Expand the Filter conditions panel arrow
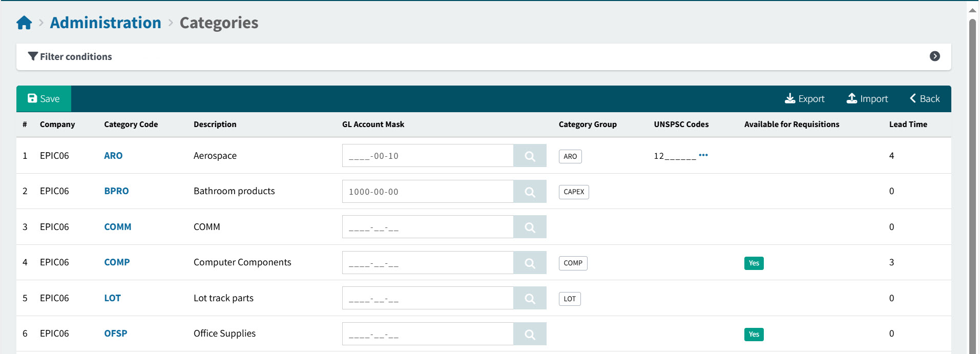The image size is (980, 354). [x=934, y=56]
